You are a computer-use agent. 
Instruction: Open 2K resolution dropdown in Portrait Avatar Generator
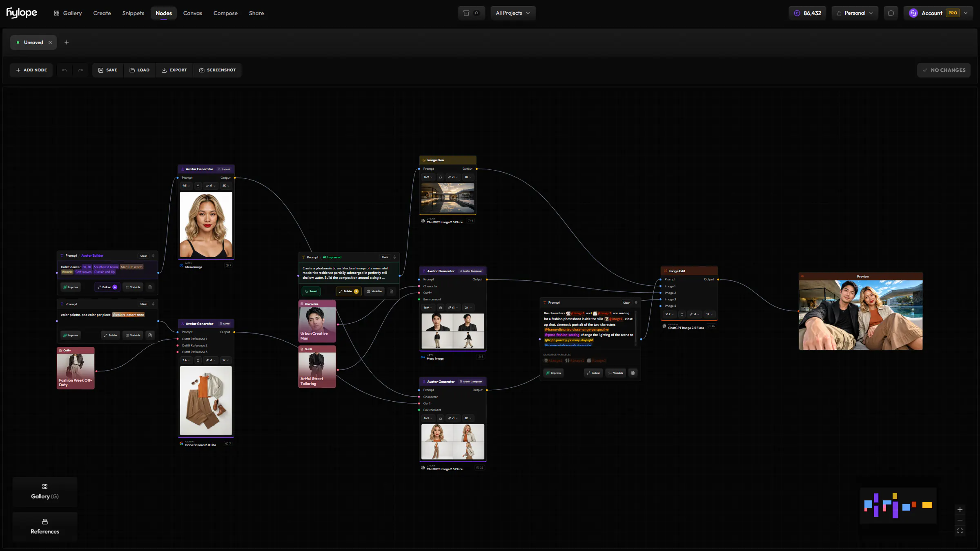tap(225, 186)
